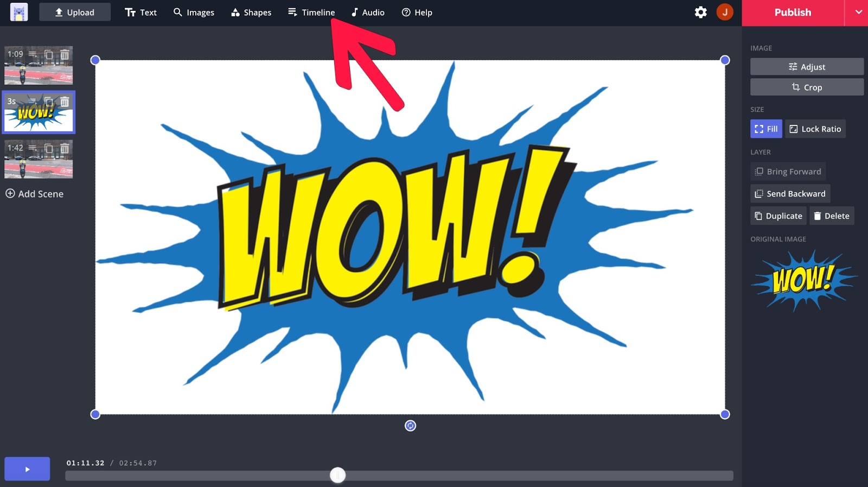Open the Text tool menu

click(141, 12)
